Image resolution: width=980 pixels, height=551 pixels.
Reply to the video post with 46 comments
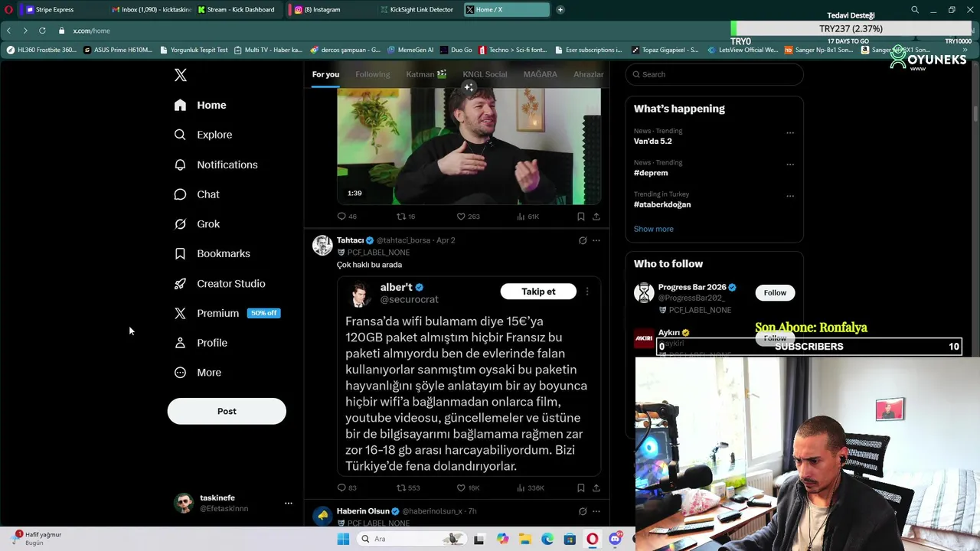(x=347, y=217)
